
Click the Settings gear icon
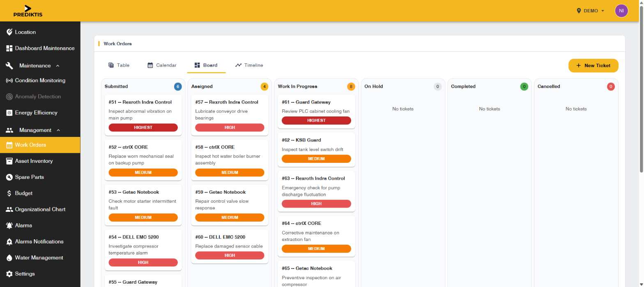tap(9, 274)
